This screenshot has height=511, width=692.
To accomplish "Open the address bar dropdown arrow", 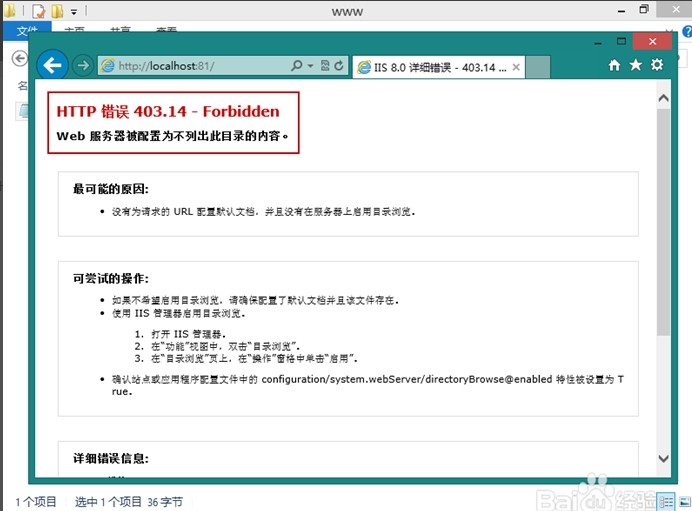I will pyautogui.click(x=310, y=66).
